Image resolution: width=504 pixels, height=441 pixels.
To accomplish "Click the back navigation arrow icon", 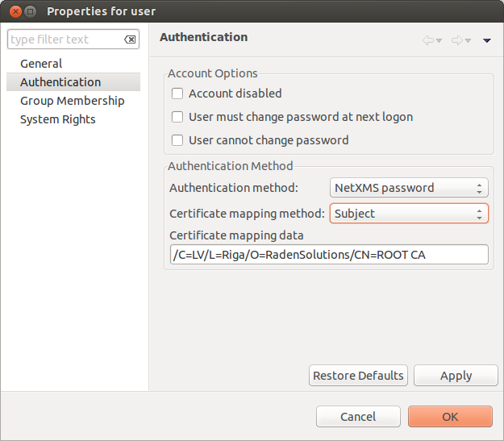I will tap(427, 40).
